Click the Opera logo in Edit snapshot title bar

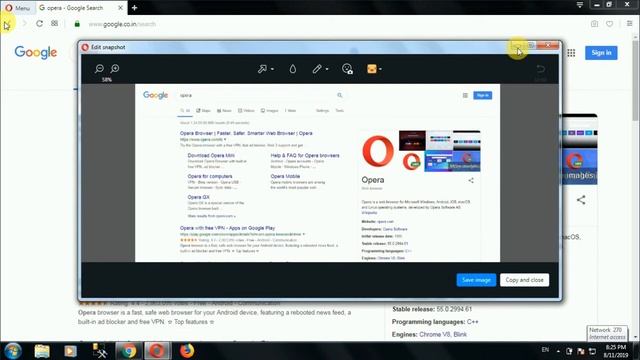85,47
